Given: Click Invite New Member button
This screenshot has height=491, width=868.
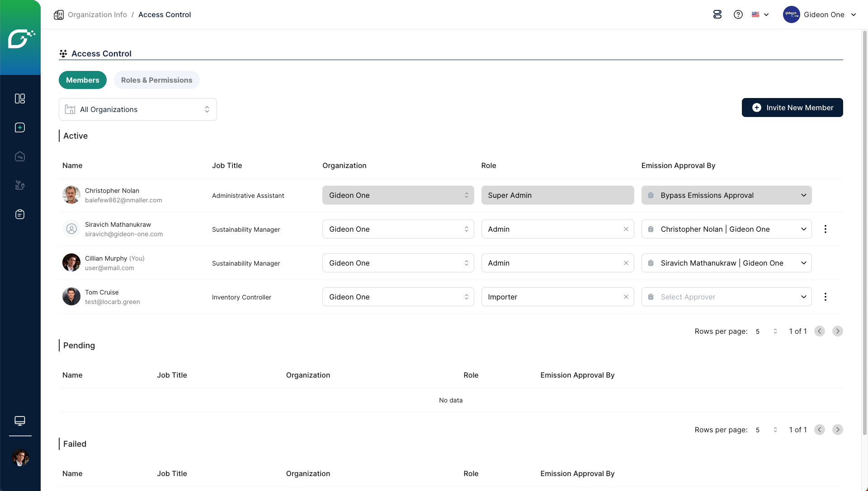Looking at the screenshot, I should coord(792,108).
